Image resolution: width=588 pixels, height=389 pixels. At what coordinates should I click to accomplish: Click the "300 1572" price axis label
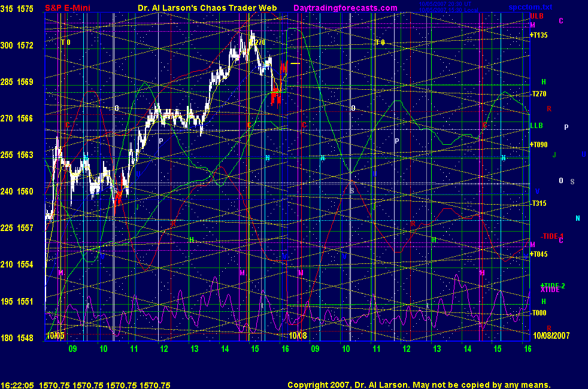[x=17, y=45]
